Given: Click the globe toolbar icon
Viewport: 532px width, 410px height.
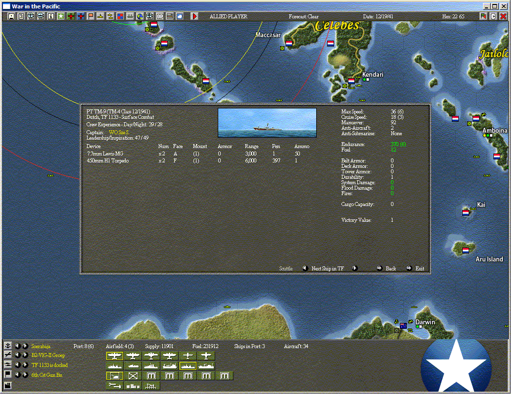Looking at the screenshot, I should (x=140, y=16).
